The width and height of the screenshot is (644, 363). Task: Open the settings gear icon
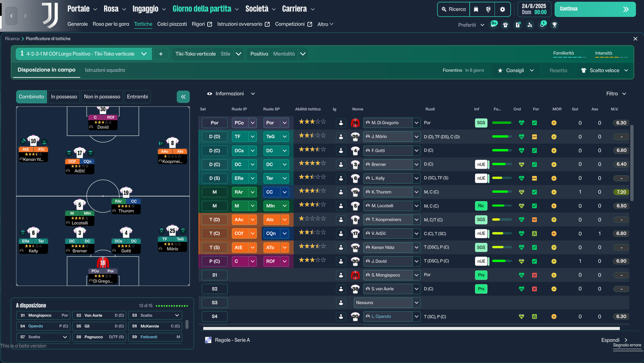click(x=502, y=9)
